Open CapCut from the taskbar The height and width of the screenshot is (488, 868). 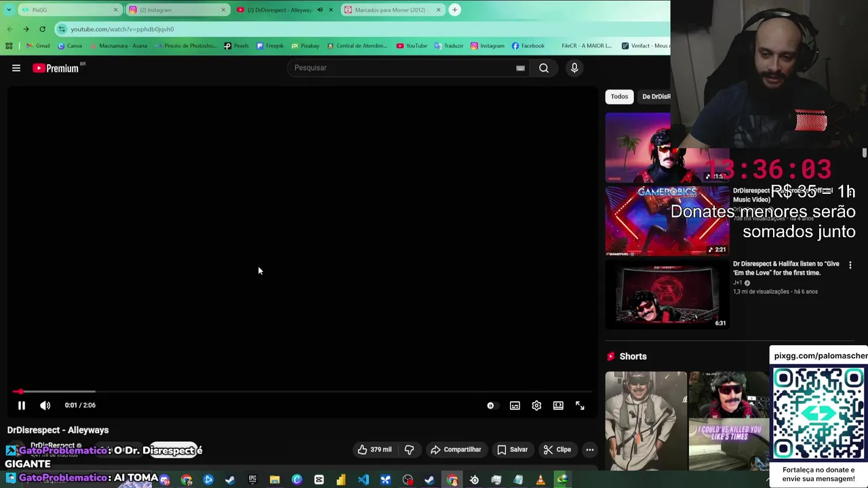[319, 480]
